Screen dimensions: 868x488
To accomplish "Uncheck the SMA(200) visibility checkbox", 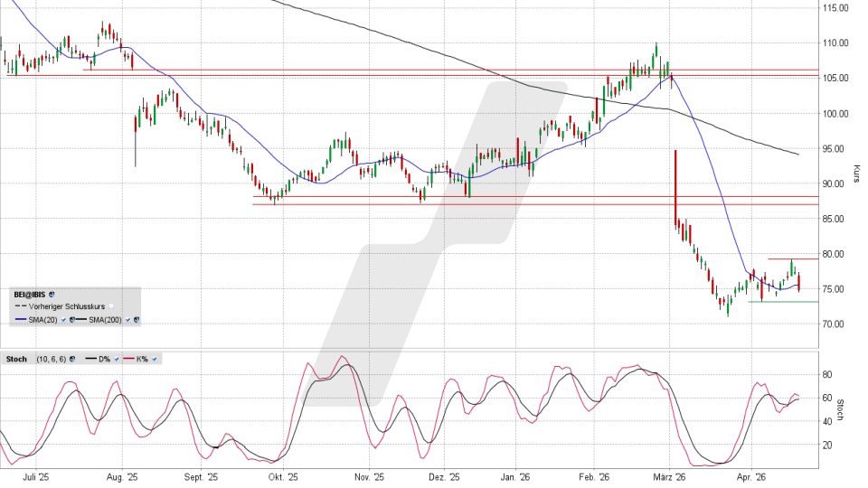I will click(x=127, y=319).
